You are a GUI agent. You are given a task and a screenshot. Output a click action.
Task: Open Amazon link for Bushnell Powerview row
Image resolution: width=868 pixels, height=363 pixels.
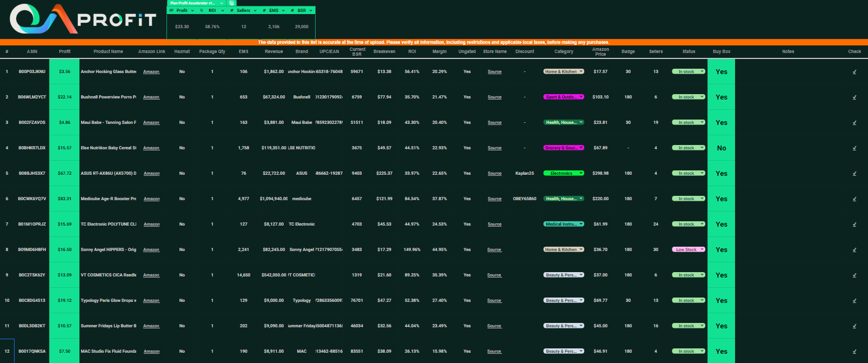pyautogui.click(x=151, y=97)
